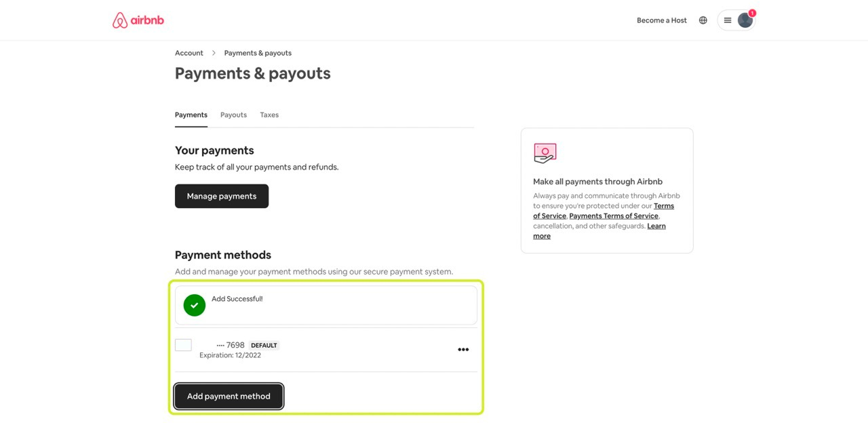Image resolution: width=868 pixels, height=423 pixels.
Task: Open the Become a Host link
Action: pyautogui.click(x=661, y=20)
